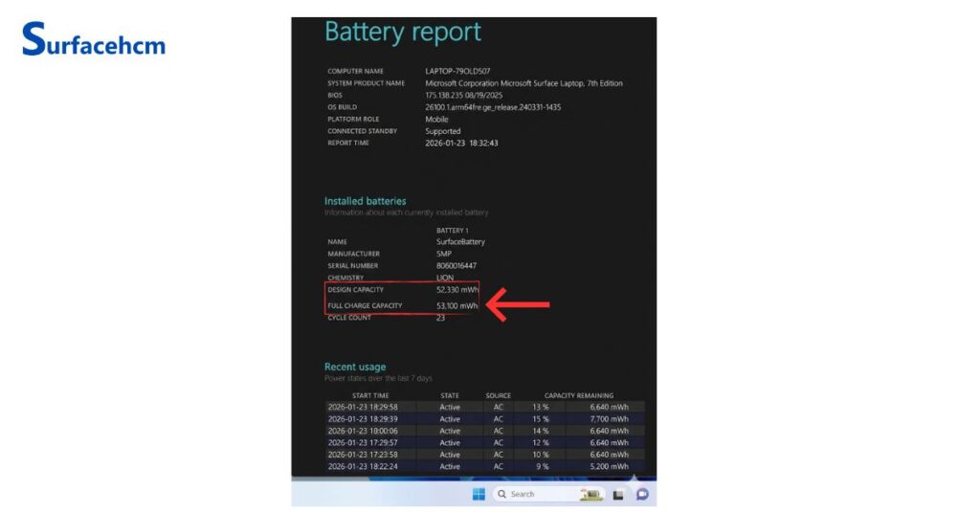
Task: Click the REPORT TIME label
Action: (x=348, y=144)
